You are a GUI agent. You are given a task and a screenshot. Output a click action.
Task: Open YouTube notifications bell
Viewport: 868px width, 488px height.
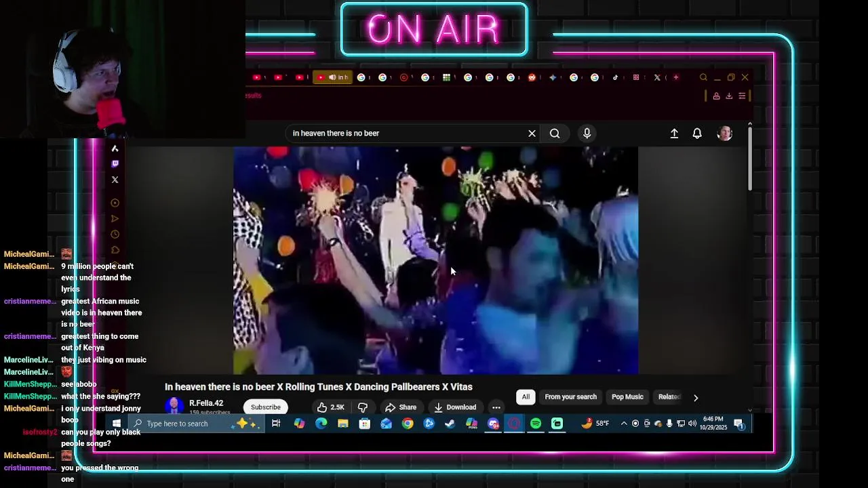click(x=697, y=134)
